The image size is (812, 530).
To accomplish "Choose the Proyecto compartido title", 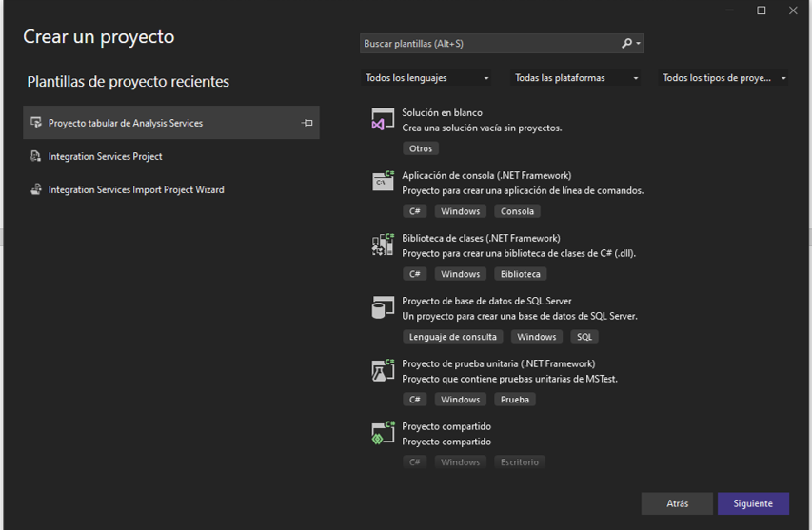I will (x=446, y=426).
